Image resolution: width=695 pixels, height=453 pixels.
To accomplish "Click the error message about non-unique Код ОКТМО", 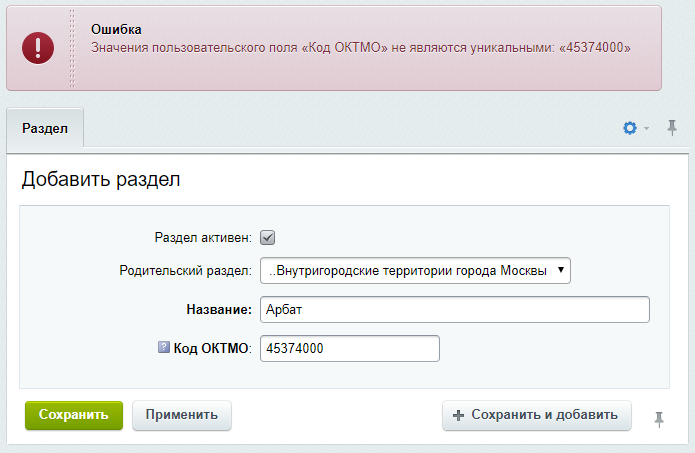I will pos(360,47).
